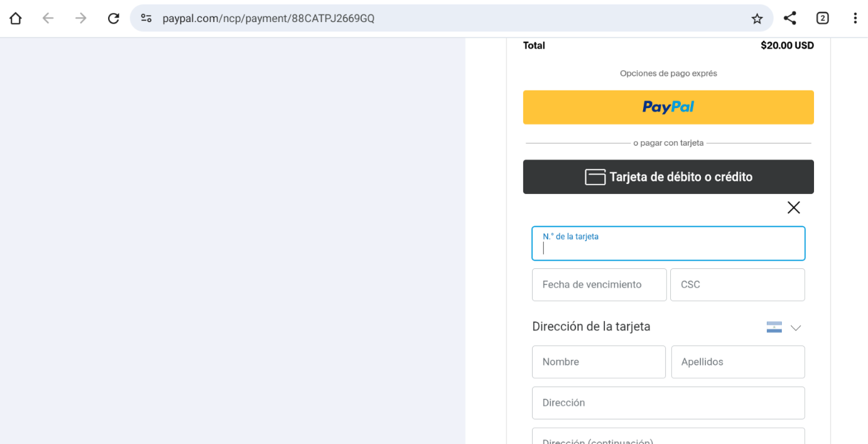Viewport: 868px width, 444px height.
Task: Click the CSC security code field
Action: coord(737,284)
